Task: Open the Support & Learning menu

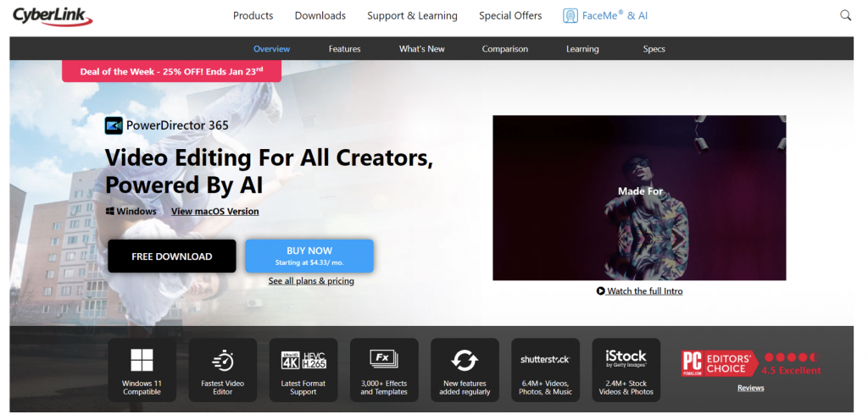Action: pos(413,16)
